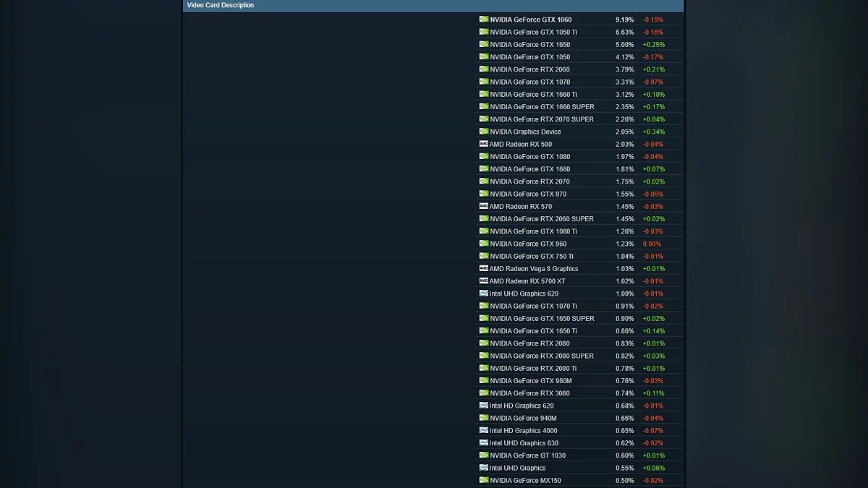Click NVIDIA icon of GTX 1660 SUPER row
This screenshot has width=868, height=488.
[484, 106]
